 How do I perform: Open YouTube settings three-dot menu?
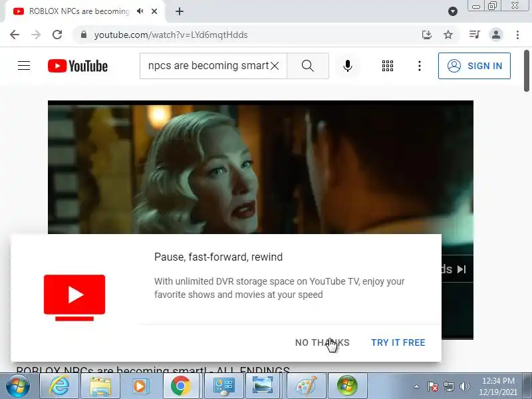pyautogui.click(x=420, y=66)
